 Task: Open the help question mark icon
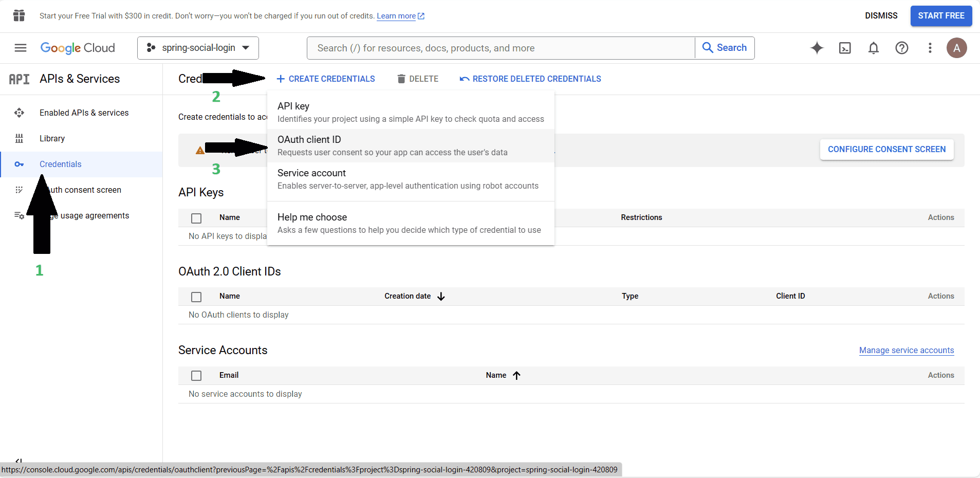[901, 48]
